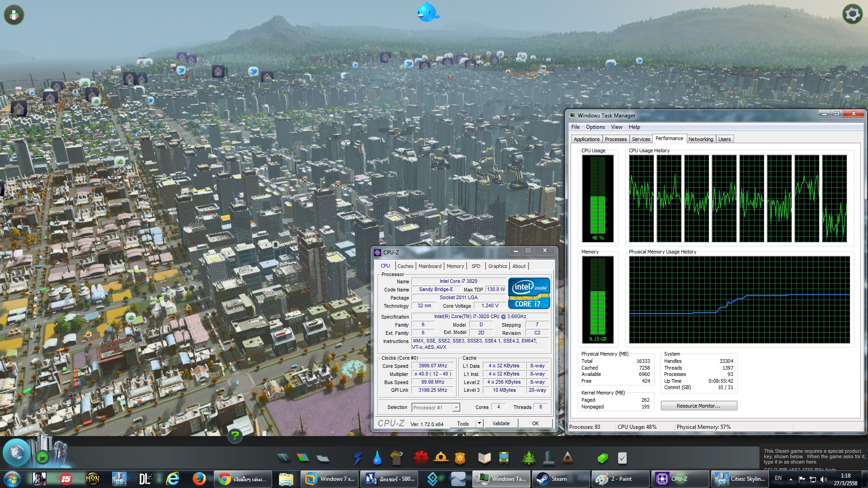This screenshot has width=868, height=488.
Task: Open Water and Sewage droplet icon
Action: pyautogui.click(x=377, y=458)
